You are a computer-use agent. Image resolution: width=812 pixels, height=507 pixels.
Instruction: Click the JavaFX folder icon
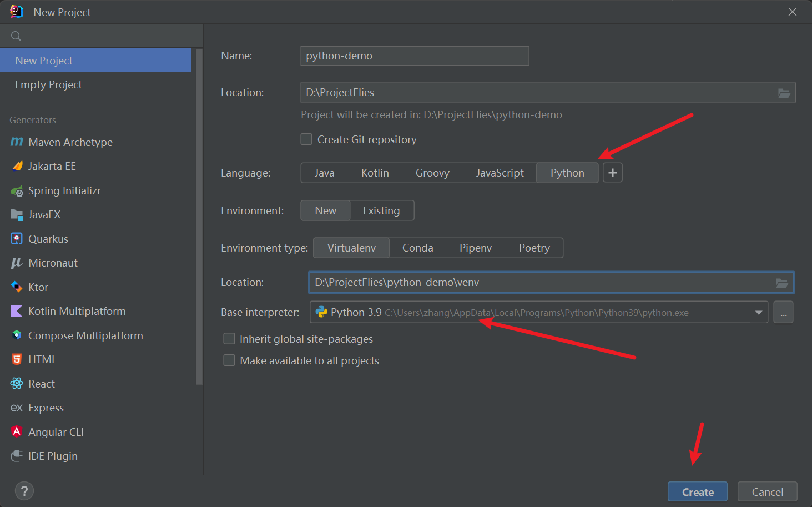pyautogui.click(x=17, y=215)
